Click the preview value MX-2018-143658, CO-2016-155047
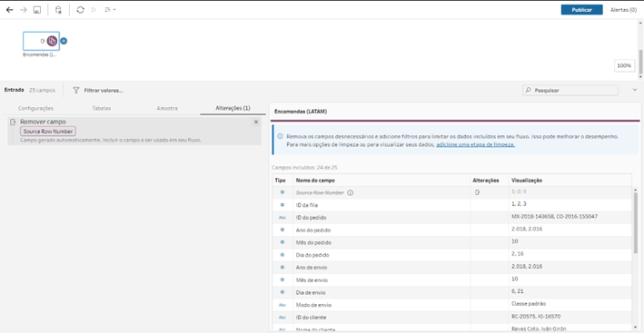The width and height of the screenshot is (644, 333). (554, 216)
